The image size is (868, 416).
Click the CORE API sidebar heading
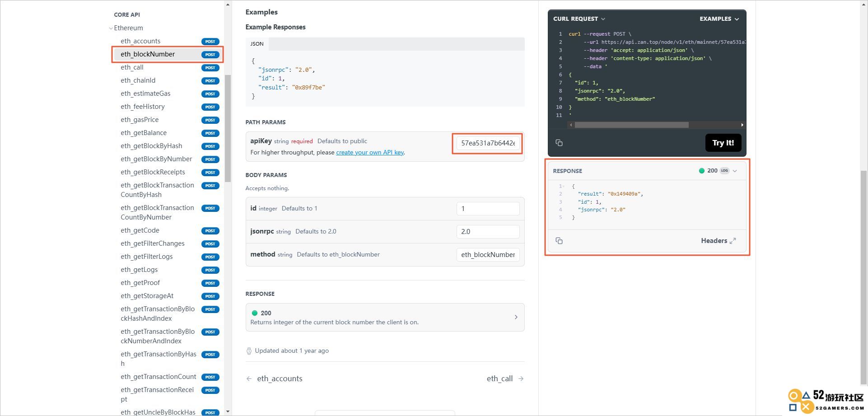(x=127, y=14)
